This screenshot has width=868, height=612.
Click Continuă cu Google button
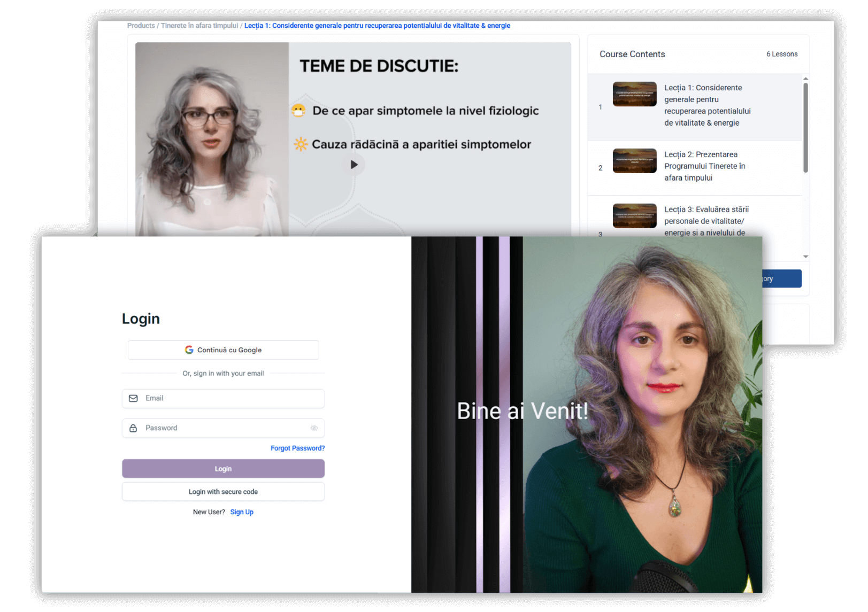(x=223, y=350)
